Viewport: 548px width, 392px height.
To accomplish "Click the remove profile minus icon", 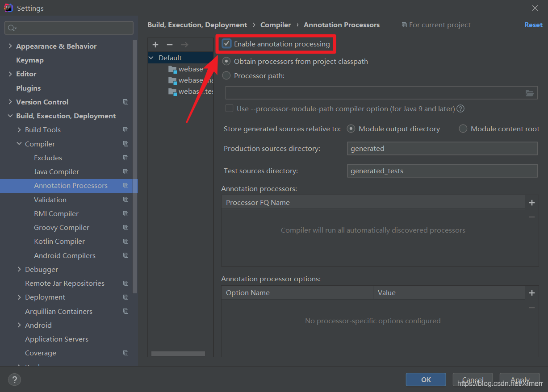I will coord(170,45).
